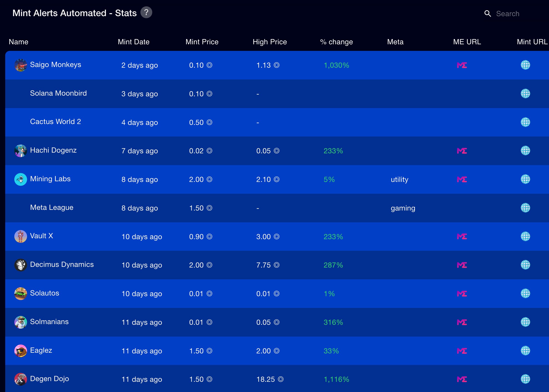Image resolution: width=549 pixels, height=392 pixels.
Task: Select the Solmanians collection name
Action: coord(49,322)
